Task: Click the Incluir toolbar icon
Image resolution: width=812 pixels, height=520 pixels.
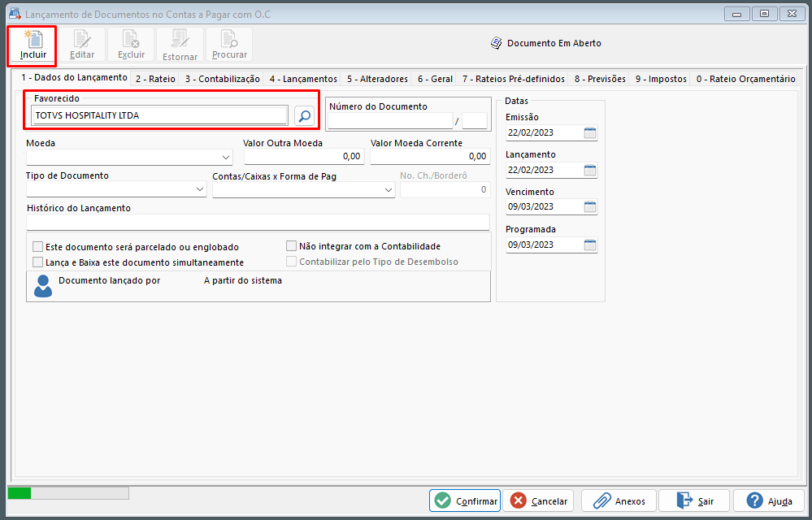Action: click(33, 45)
